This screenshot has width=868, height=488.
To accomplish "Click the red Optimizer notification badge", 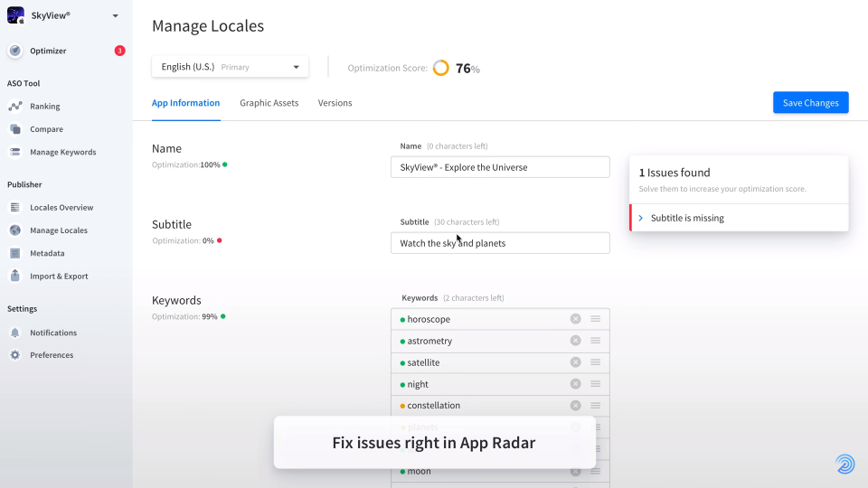I will tap(119, 51).
